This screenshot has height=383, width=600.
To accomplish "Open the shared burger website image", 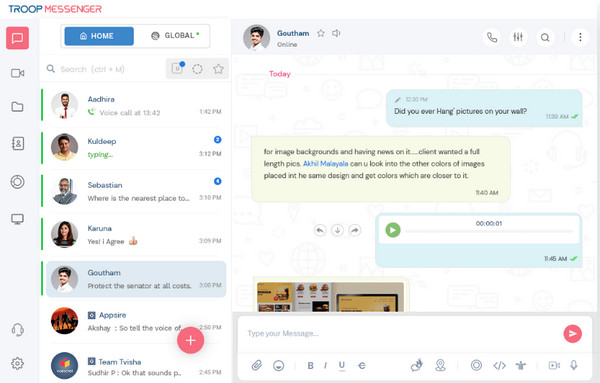I will point(331,297).
